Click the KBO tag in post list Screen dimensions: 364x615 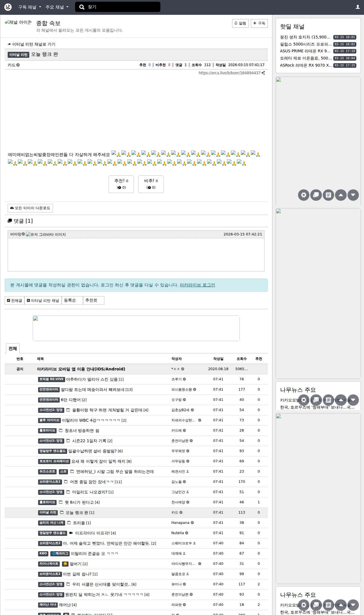pyautogui.click(x=43, y=553)
